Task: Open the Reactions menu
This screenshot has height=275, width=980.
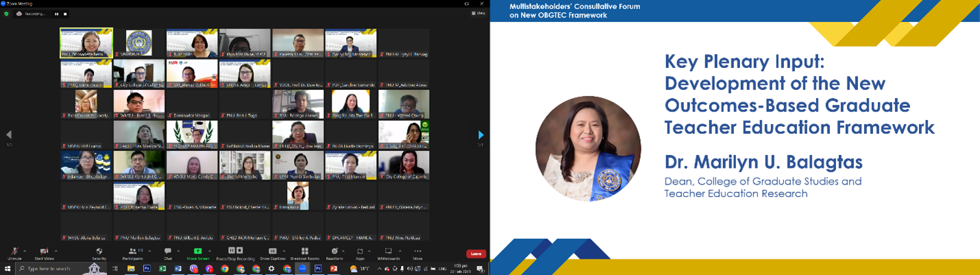Action: [x=334, y=252]
